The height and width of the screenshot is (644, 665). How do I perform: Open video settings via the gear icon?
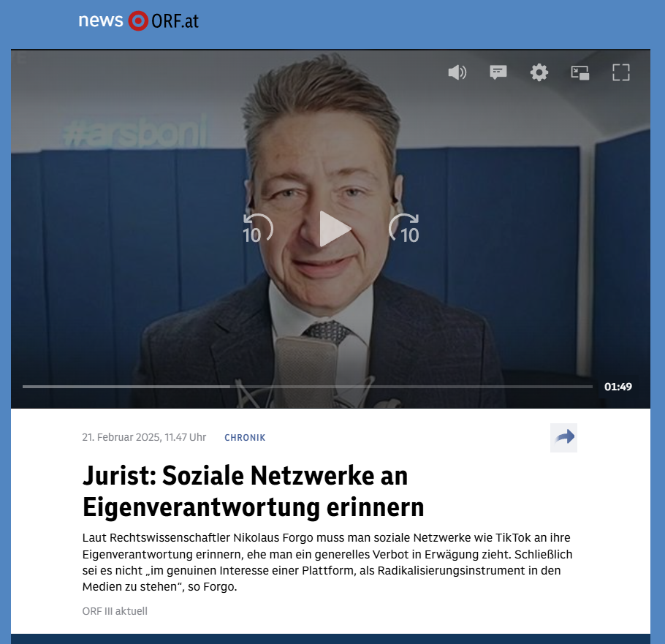tap(539, 72)
